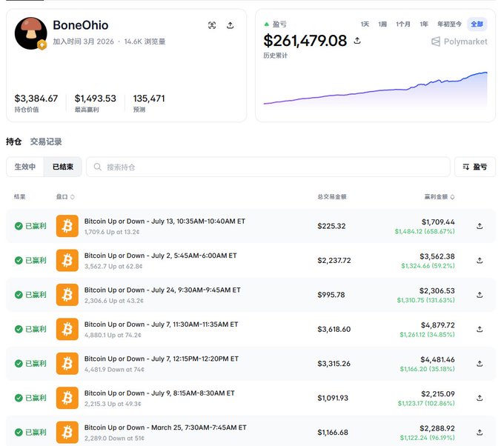Click the $2,288.92 winnings amount

437,428
